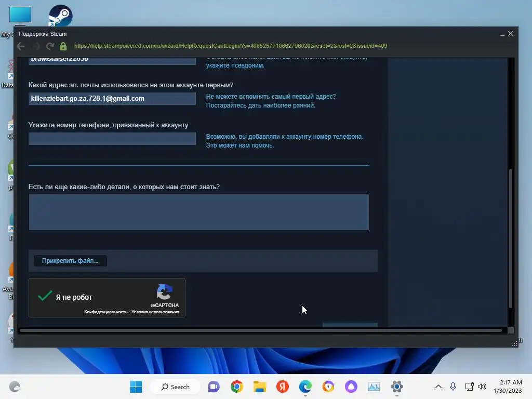Click the help.steampowered.com URL address text
The width and height of the screenshot is (532, 399).
[230, 46]
